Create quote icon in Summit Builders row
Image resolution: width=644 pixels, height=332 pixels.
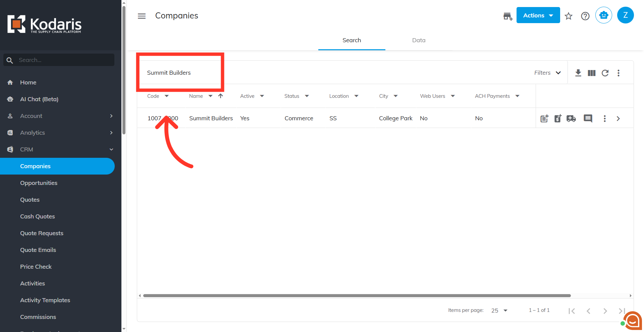[558, 118]
